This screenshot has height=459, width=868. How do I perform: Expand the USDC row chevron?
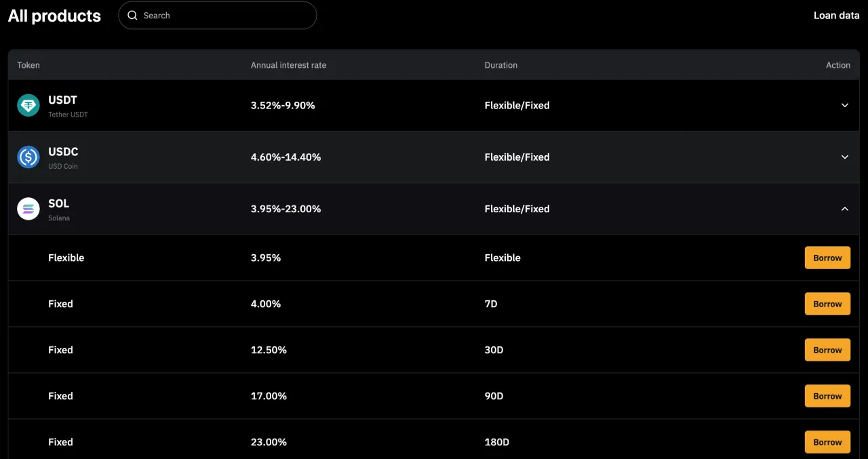pos(845,157)
